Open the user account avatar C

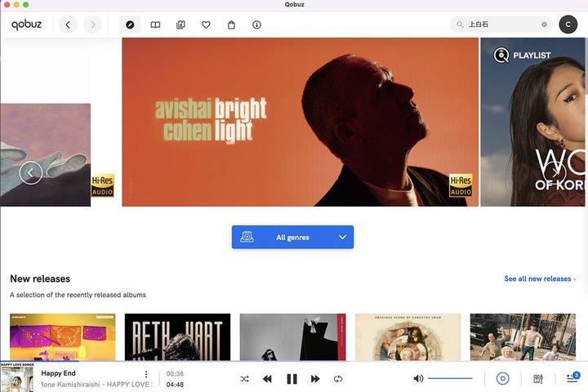click(568, 24)
